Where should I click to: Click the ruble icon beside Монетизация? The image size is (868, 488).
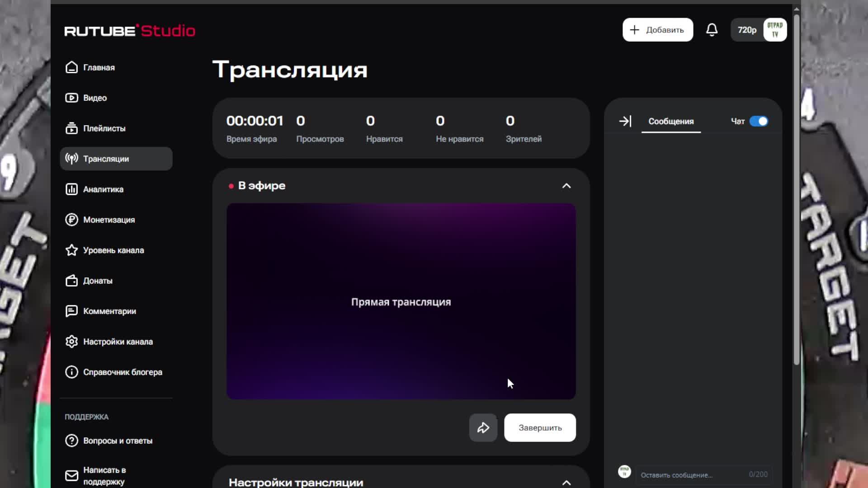(71, 220)
